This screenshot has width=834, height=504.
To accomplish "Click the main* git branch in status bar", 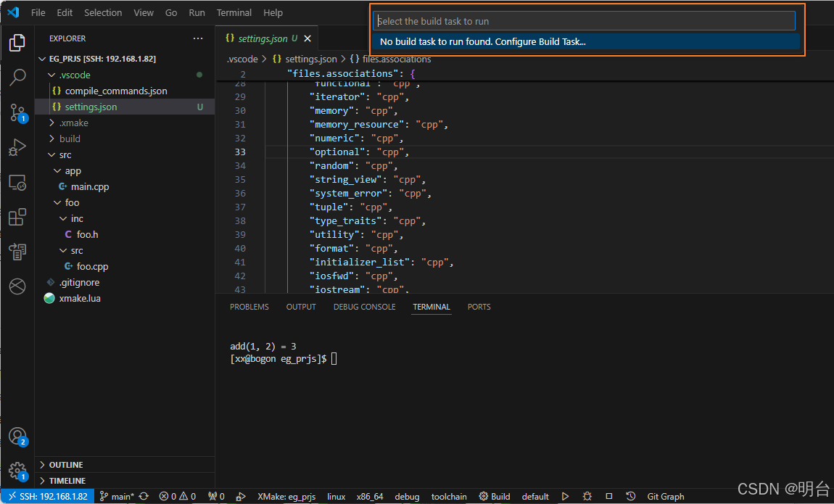I will (117, 497).
